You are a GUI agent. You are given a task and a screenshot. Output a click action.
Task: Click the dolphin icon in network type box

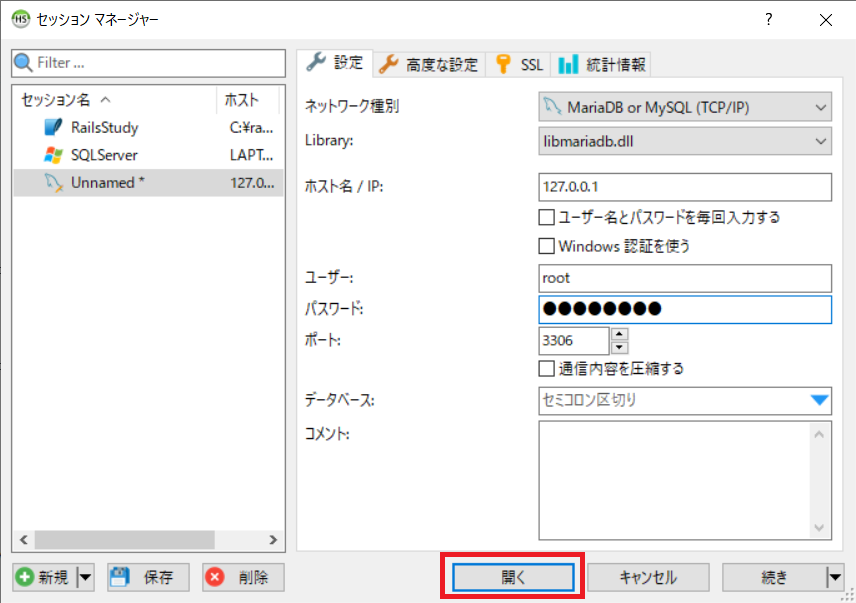tap(552, 106)
